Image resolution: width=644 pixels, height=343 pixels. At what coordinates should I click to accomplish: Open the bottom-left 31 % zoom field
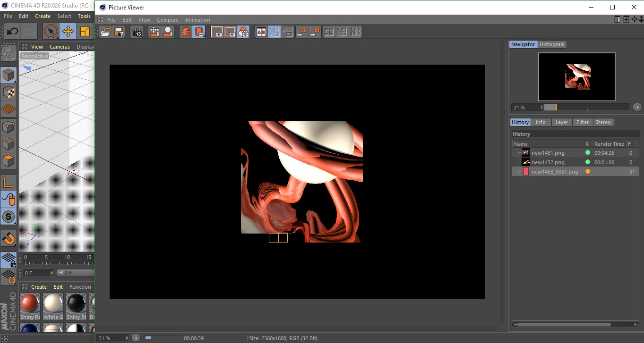tap(112, 338)
